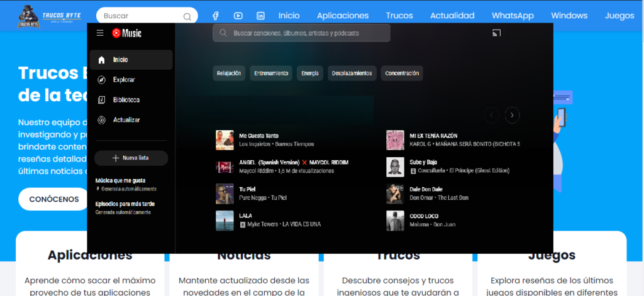Click the Trucos Byte YouTube icon
This screenshot has width=644, height=296.
coord(238,16)
